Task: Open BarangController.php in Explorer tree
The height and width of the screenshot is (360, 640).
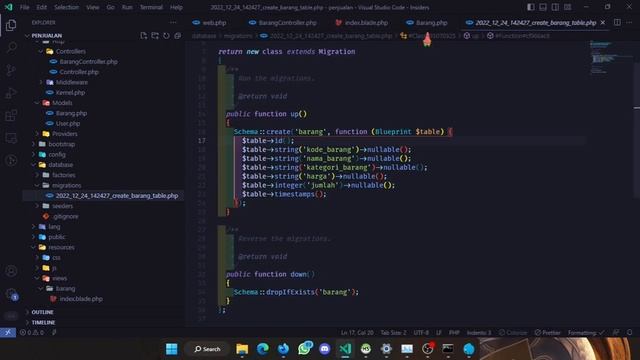Action: point(88,62)
